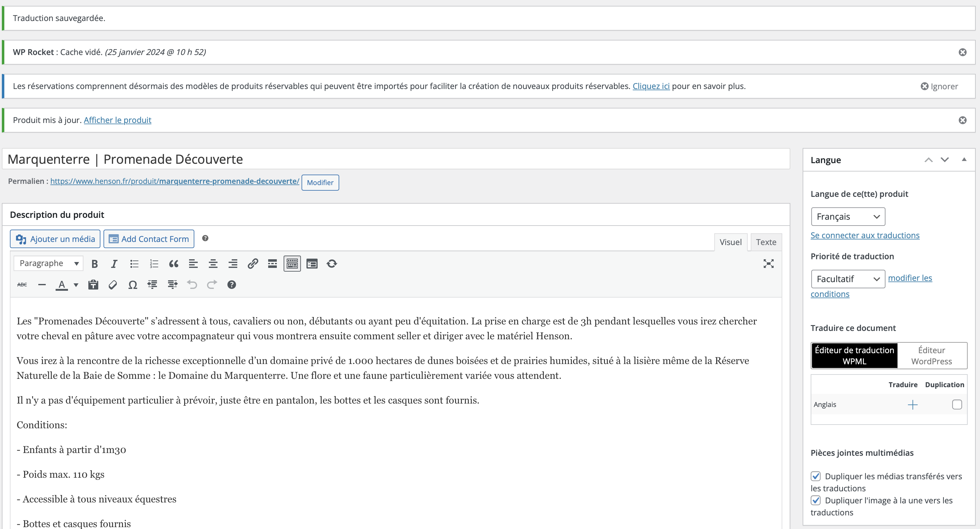980x529 pixels.
Task: Open Français language dropdown
Action: pyautogui.click(x=848, y=217)
